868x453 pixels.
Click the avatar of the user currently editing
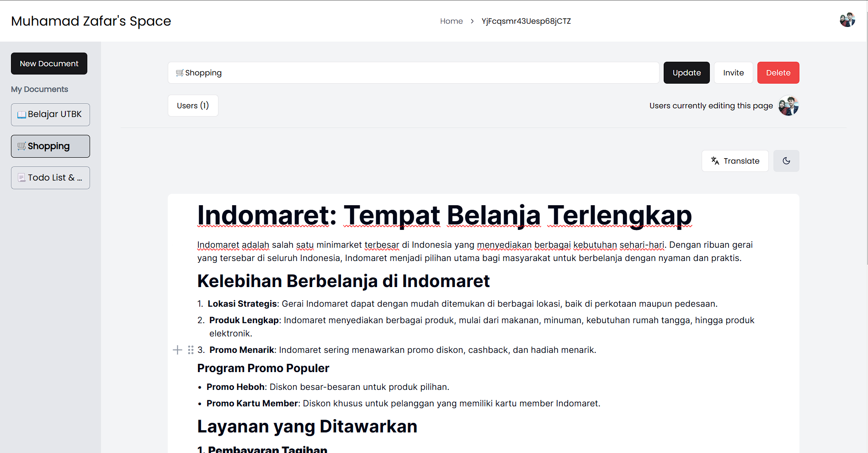click(x=788, y=106)
